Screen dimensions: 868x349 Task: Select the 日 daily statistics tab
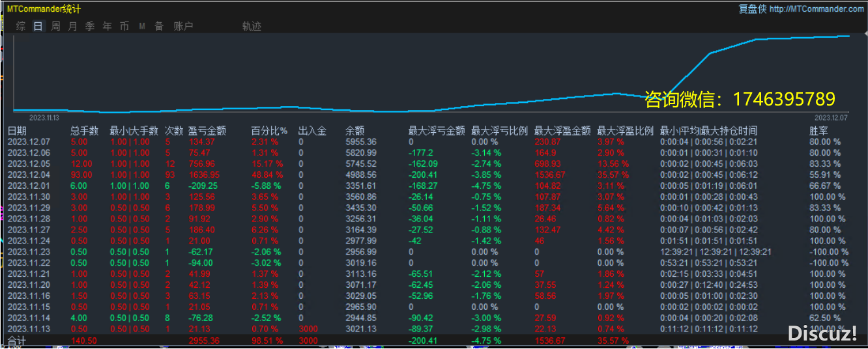coord(38,27)
